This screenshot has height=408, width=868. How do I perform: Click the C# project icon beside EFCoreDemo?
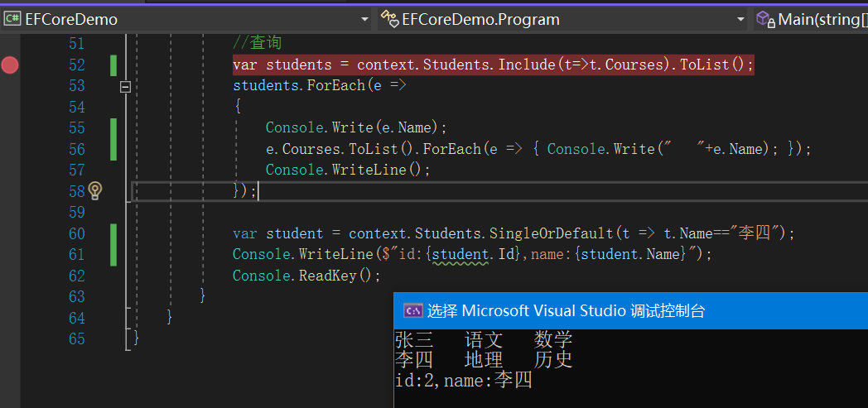click(x=12, y=19)
